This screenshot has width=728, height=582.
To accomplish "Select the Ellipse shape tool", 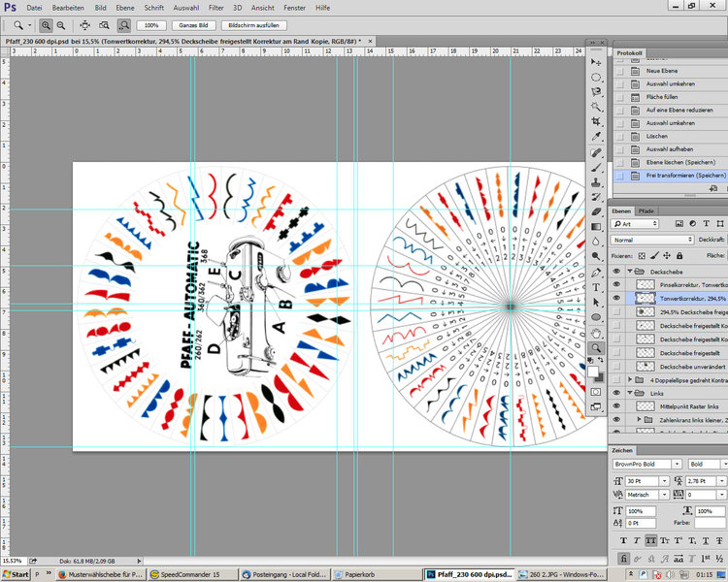I will pos(596,317).
